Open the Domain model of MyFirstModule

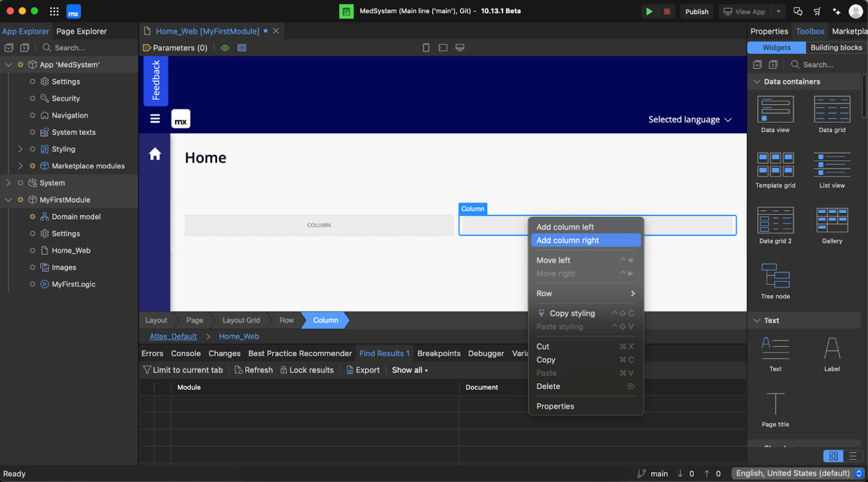coord(76,216)
